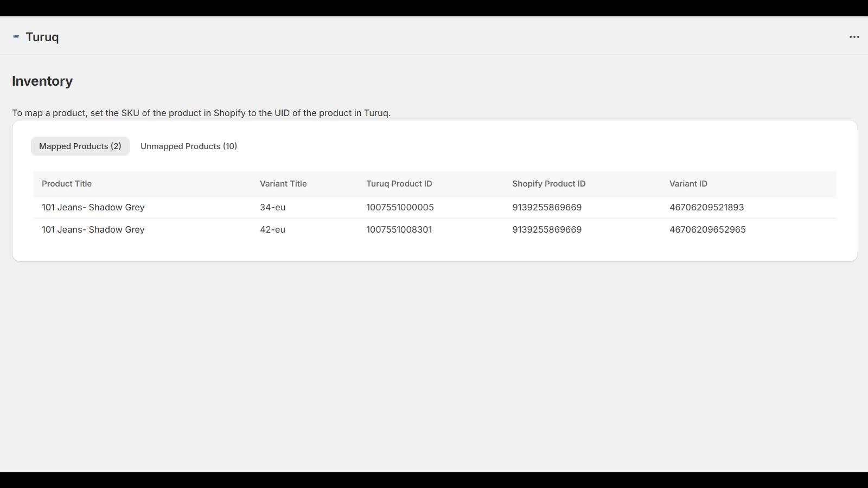
Task: Select the 34-eu variant cell
Action: tap(273, 208)
